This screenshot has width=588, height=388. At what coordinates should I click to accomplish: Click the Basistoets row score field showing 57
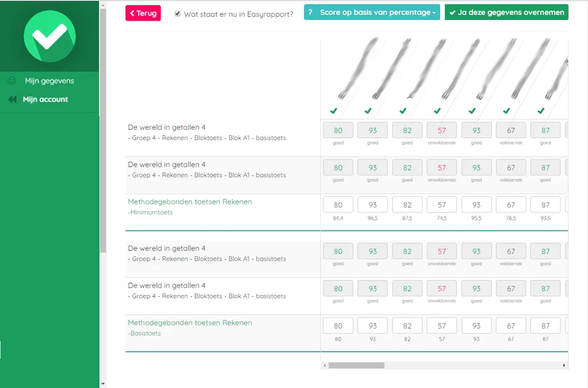pos(442,326)
